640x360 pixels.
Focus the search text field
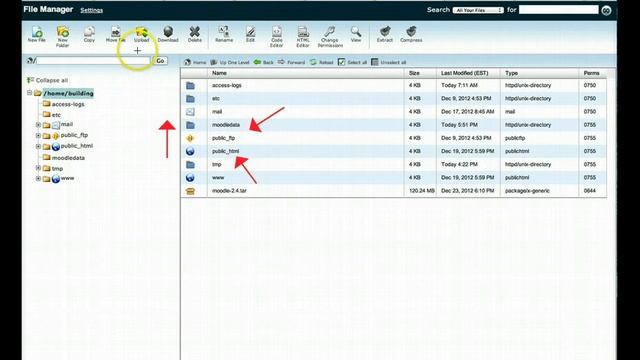tap(559, 9)
